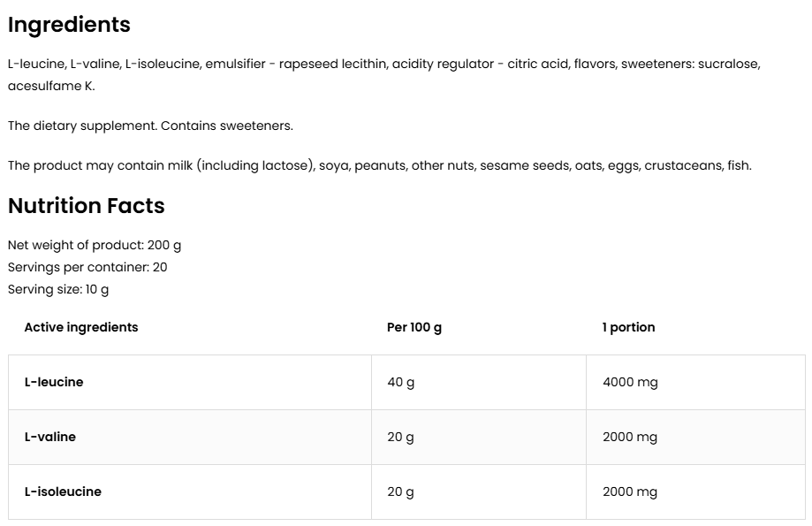This screenshot has width=812, height=526.
Task: Click the 'Servings per container: 20' text
Action: [x=87, y=267]
